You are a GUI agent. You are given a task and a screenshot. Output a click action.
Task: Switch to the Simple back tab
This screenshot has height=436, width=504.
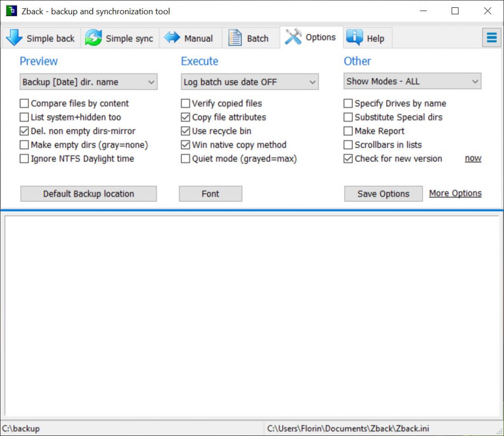pyautogui.click(x=41, y=38)
